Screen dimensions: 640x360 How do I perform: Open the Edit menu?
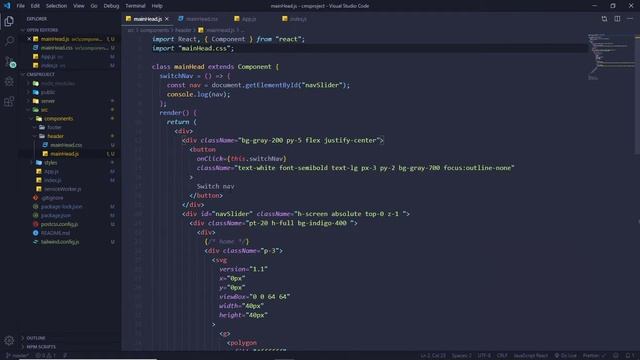(x=35, y=6)
